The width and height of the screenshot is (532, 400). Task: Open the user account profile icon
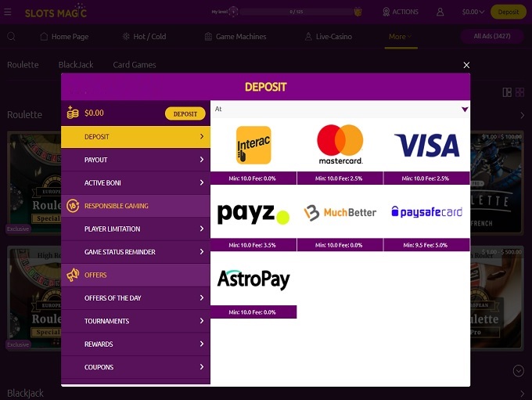point(440,13)
